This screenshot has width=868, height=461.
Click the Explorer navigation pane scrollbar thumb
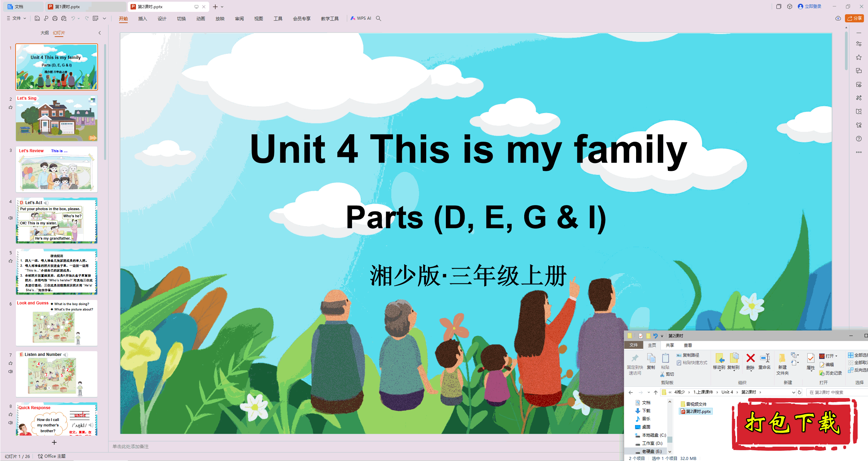coord(670,439)
